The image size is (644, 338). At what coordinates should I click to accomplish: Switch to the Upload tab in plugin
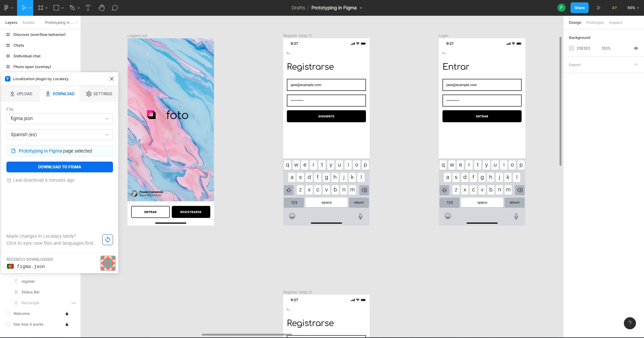[x=21, y=94]
